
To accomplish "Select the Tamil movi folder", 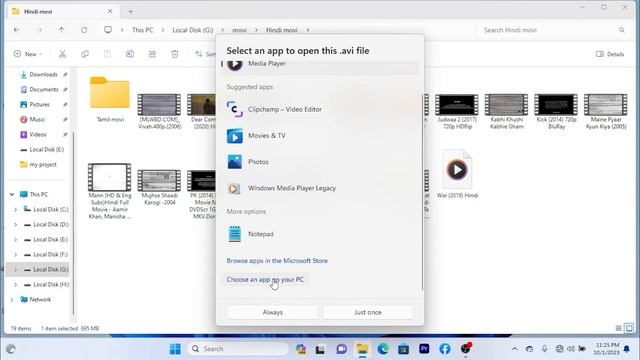I will (x=110, y=99).
